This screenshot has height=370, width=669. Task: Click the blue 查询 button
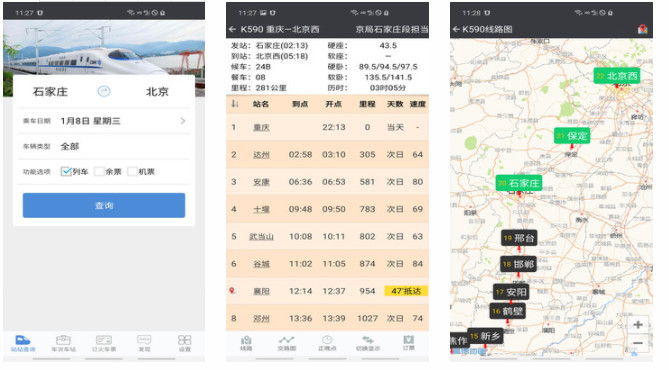tap(104, 205)
